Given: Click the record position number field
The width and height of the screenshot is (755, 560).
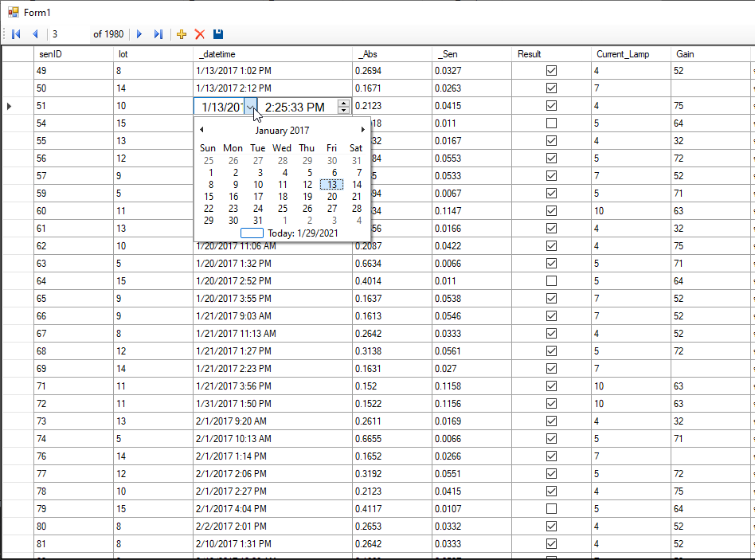Looking at the screenshot, I should [x=68, y=34].
